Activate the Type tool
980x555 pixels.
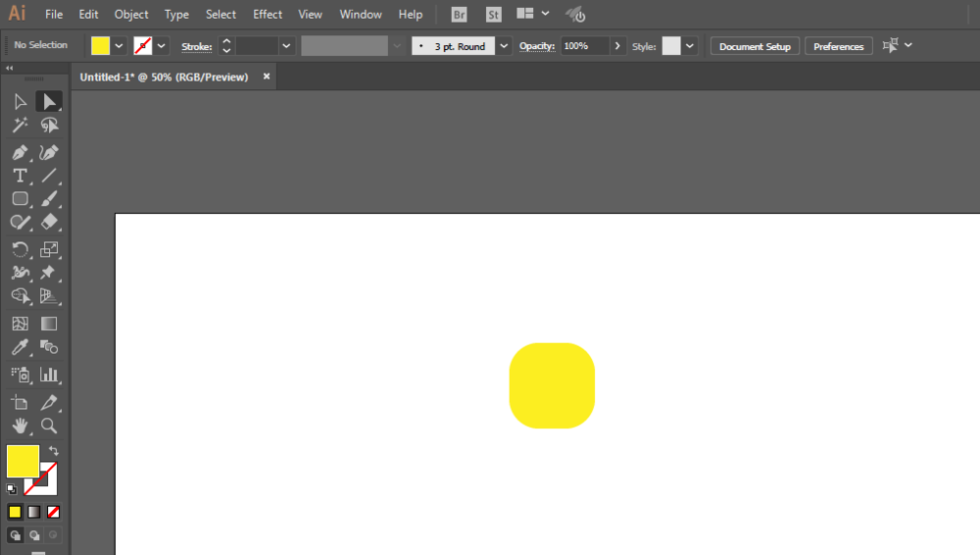20,176
